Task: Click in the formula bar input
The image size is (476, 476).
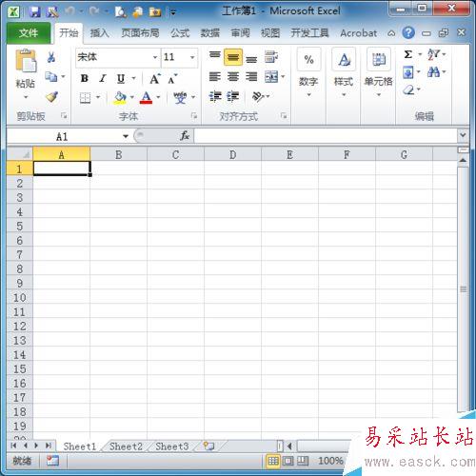Action: [x=325, y=136]
